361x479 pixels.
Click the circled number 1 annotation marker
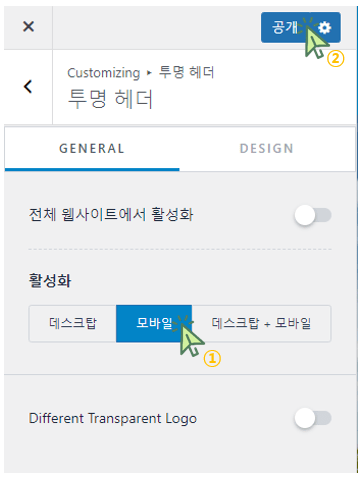point(212,359)
